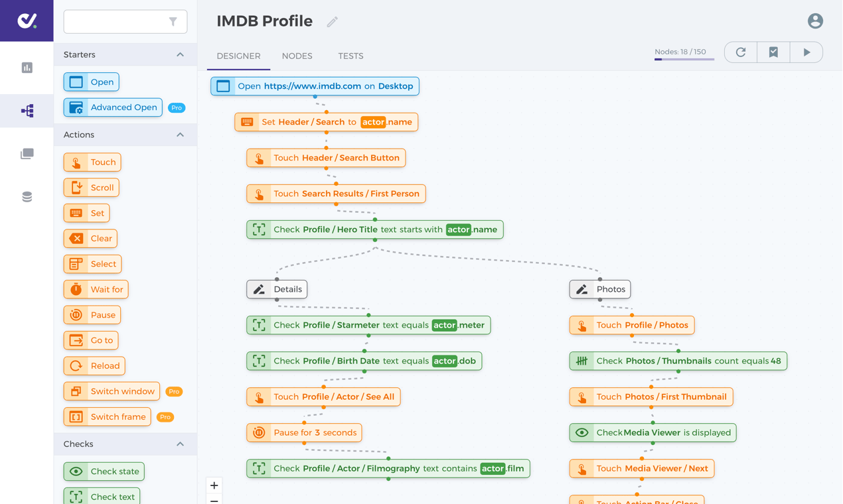This screenshot has height=504, width=843.
Task: Pick the Pause action block
Action: [x=92, y=315]
